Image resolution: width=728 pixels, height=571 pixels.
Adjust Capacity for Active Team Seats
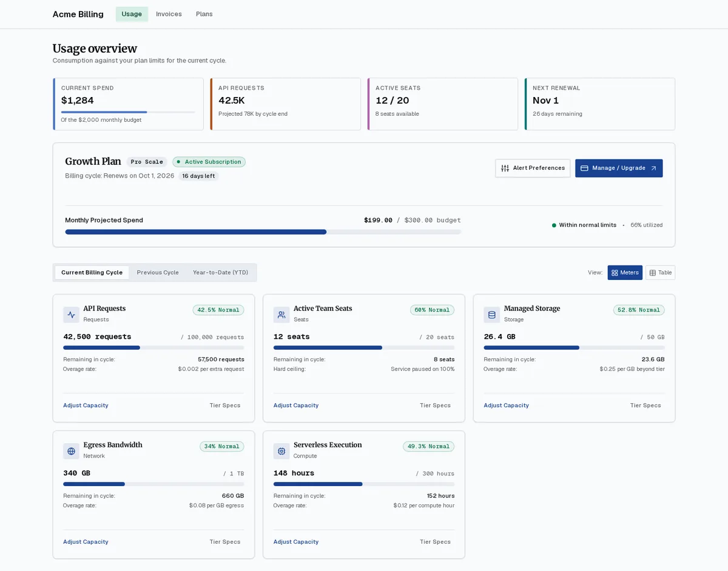(x=296, y=406)
